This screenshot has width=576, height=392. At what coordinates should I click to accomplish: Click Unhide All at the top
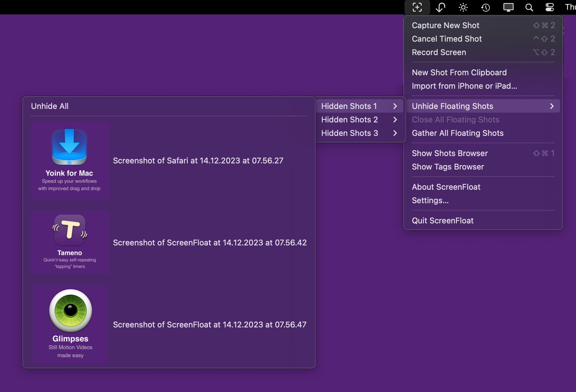tap(50, 106)
